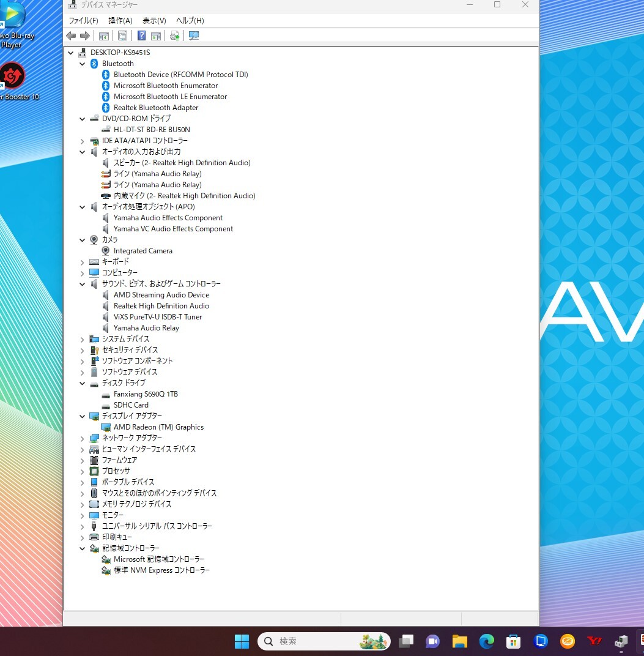Click the Help question-mark toolbar icon

[x=142, y=36]
